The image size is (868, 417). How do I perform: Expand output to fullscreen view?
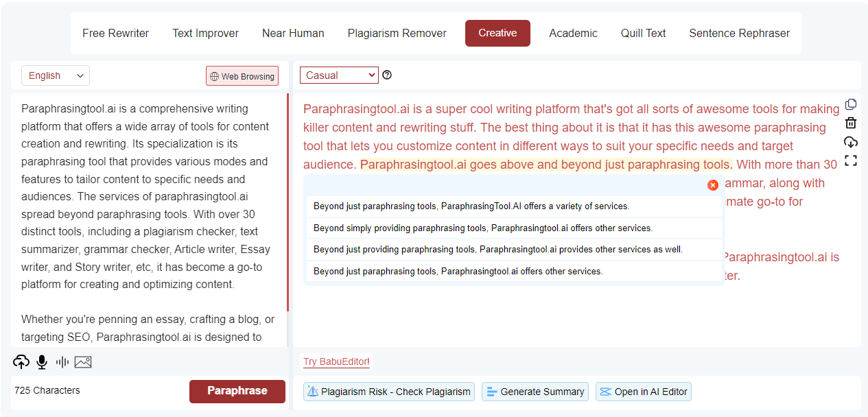(851, 160)
